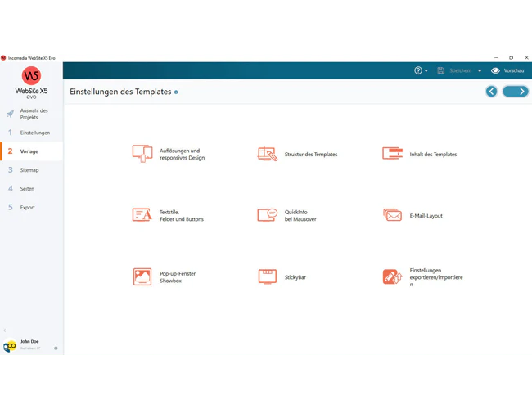Go to step 3 Sitemap
The height and width of the screenshot is (409, 532).
[31, 170]
